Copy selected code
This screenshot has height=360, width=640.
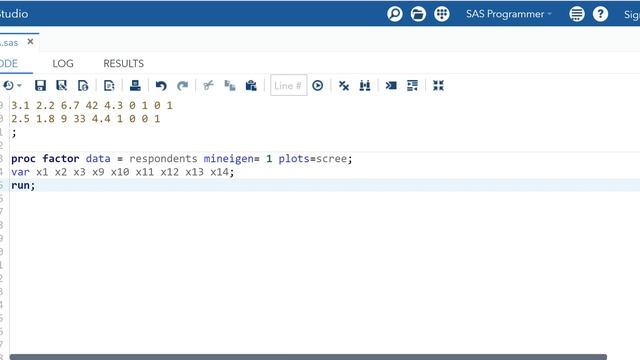(230, 86)
